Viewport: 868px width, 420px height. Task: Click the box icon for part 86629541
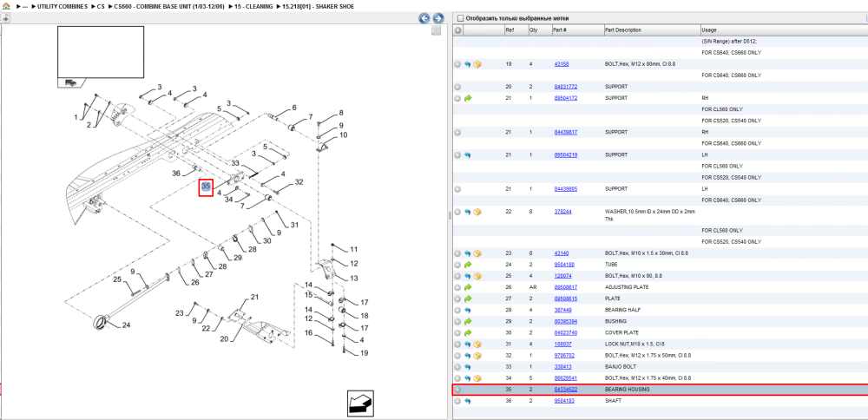pos(477,378)
